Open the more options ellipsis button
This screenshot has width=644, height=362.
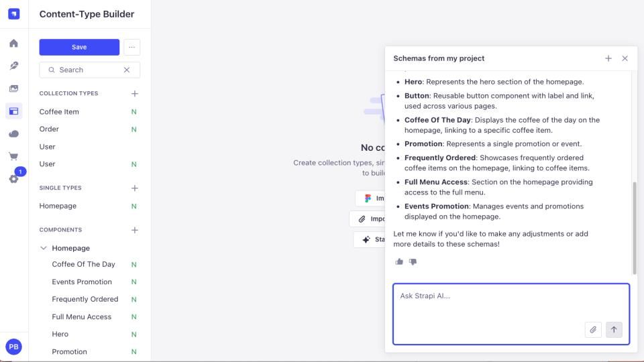pyautogui.click(x=132, y=47)
